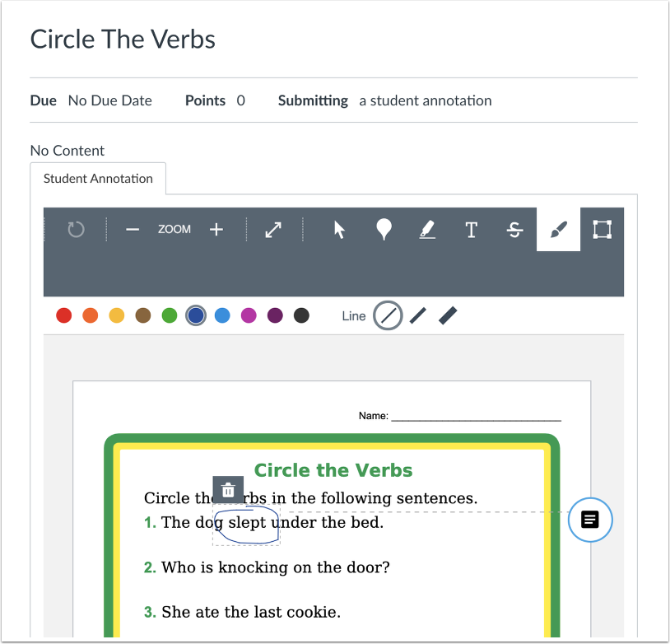
Task: Select the pointer cursor tool
Action: pyautogui.click(x=339, y=230)
